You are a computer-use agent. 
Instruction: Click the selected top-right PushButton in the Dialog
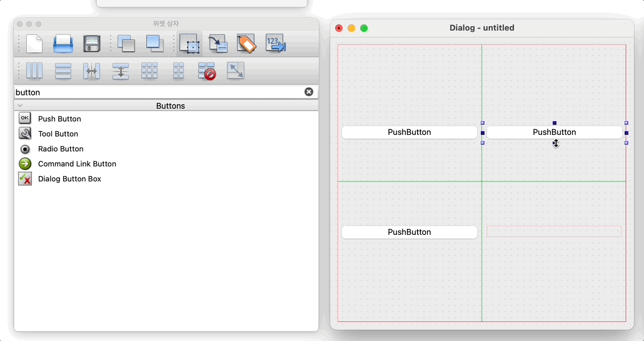coord(555,132)
